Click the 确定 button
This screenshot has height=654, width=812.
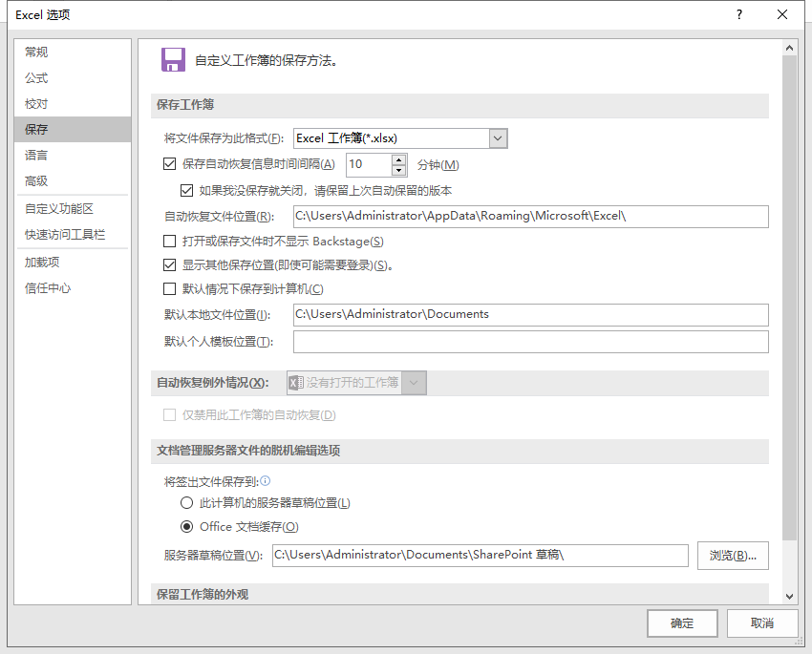pos(682,622)
